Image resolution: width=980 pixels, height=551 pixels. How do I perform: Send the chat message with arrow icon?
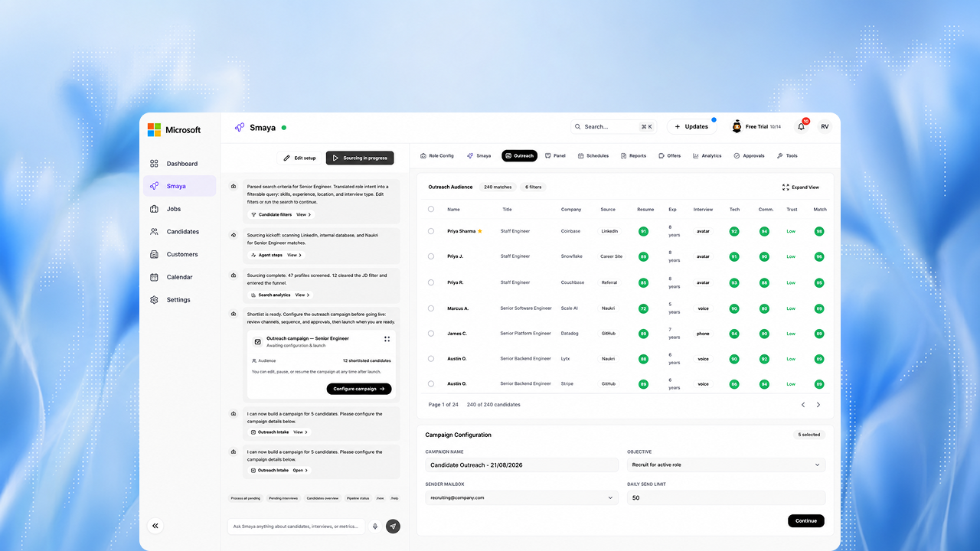pos(393,527)
